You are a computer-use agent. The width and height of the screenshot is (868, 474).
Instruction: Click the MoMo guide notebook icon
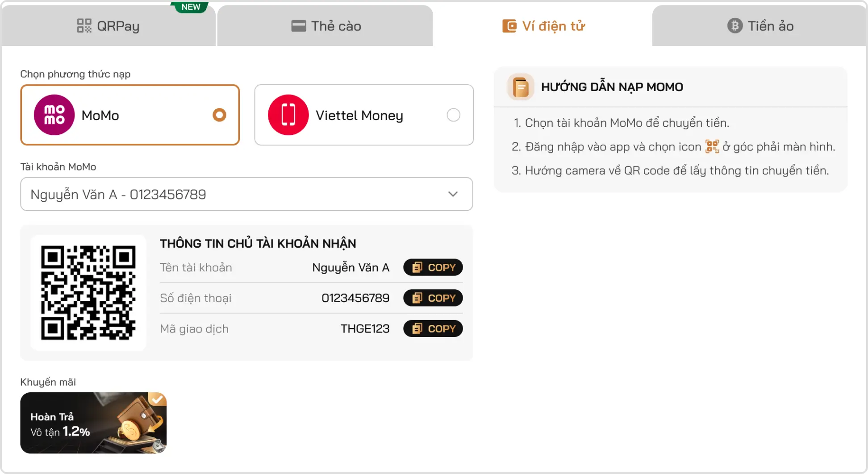(521, 87)
